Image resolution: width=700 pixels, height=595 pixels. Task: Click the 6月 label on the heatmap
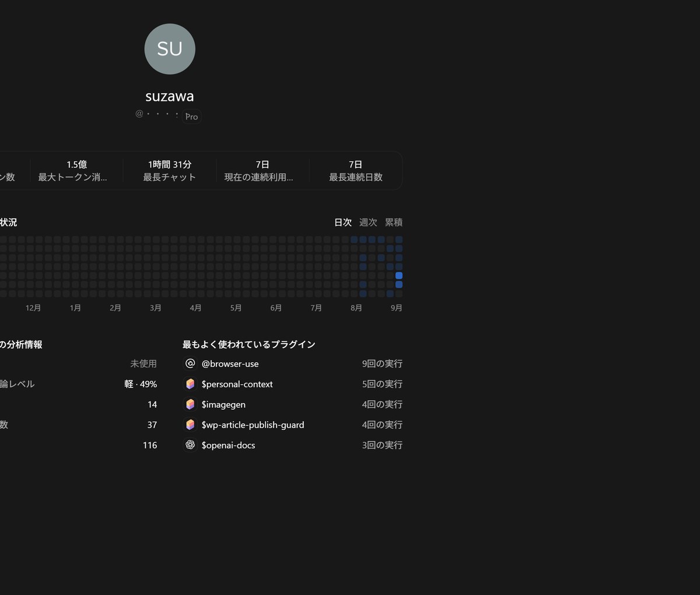[276, 308]
